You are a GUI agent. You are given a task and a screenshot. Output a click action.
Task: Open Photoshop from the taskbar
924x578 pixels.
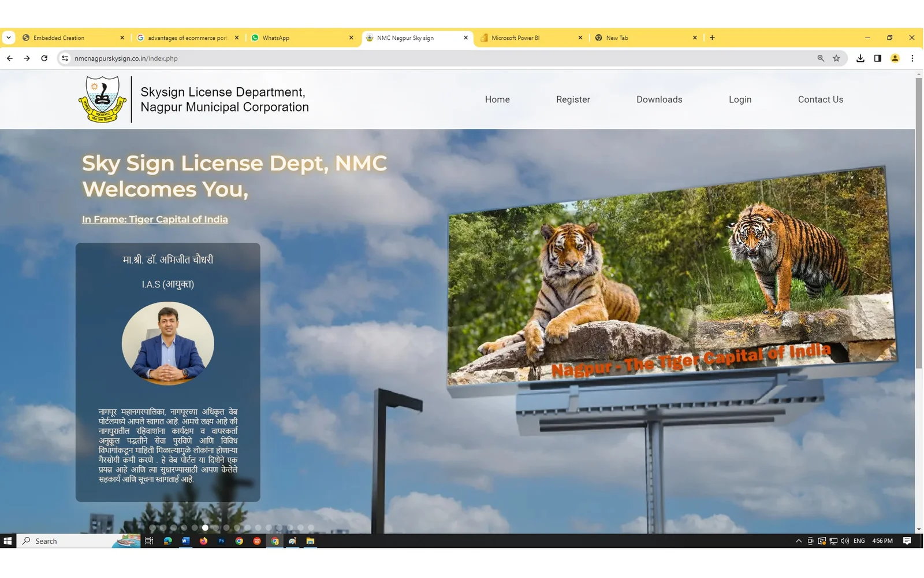[221, 541]
